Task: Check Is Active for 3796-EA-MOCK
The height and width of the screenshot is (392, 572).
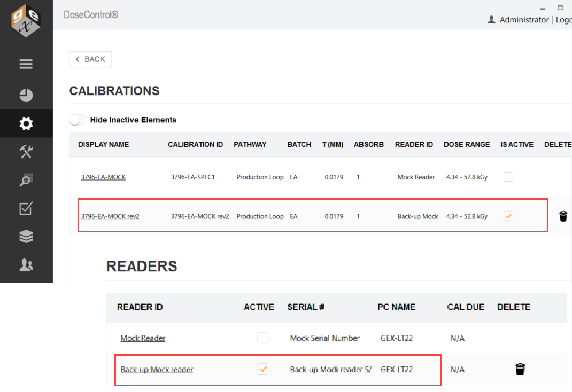Action: pyautogui.click(x=508, y=177)
